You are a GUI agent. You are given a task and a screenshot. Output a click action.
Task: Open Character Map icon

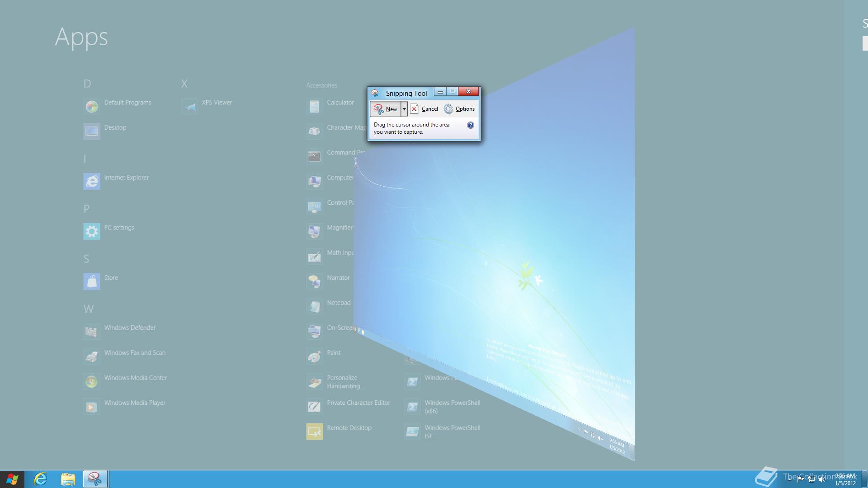tap(315, 131)
